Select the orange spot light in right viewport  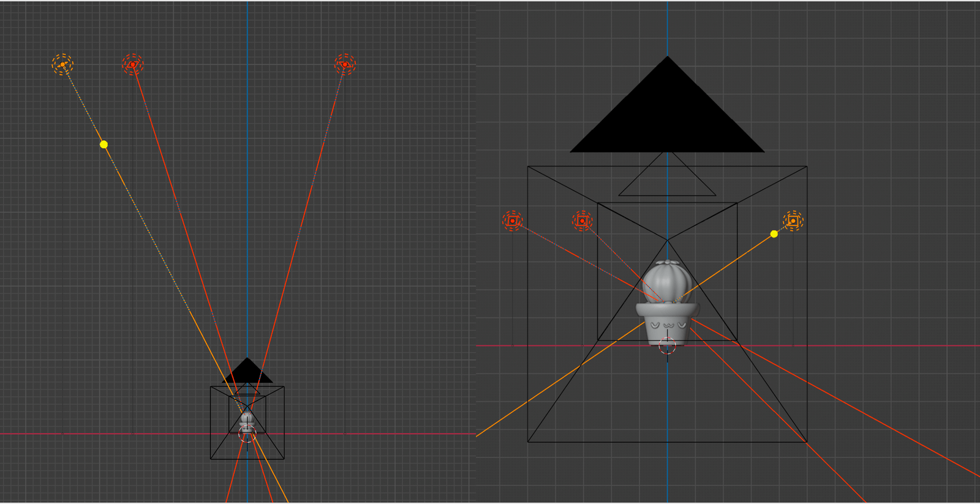(793, 220)
